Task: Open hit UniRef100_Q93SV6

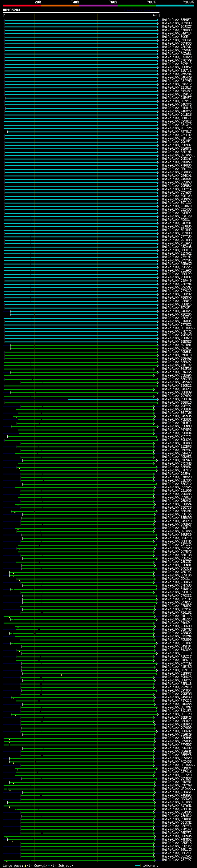Action: [x=176, y=487]
